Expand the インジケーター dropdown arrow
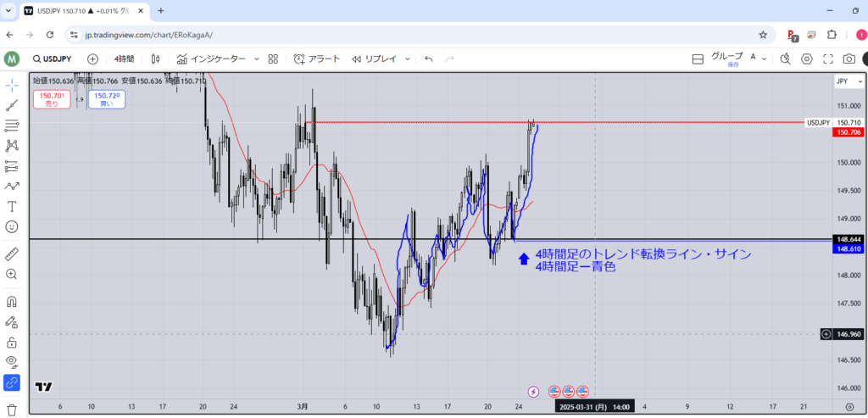 [x=254, y=59]
